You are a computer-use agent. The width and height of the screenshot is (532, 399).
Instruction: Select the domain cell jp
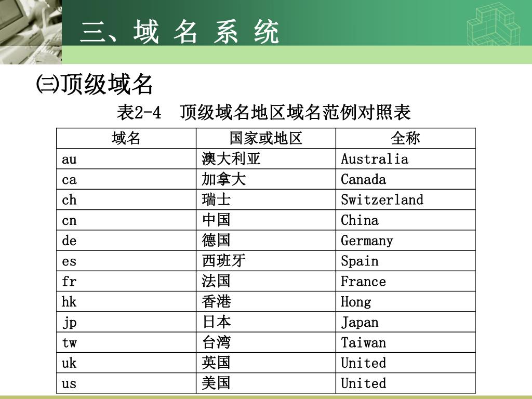126,322
